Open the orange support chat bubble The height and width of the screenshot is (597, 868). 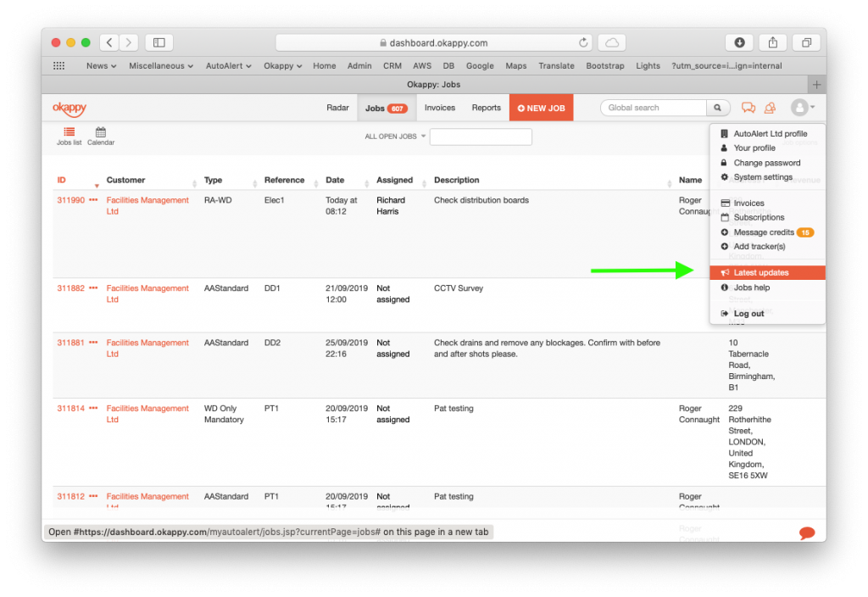click(x=807, y=533)
